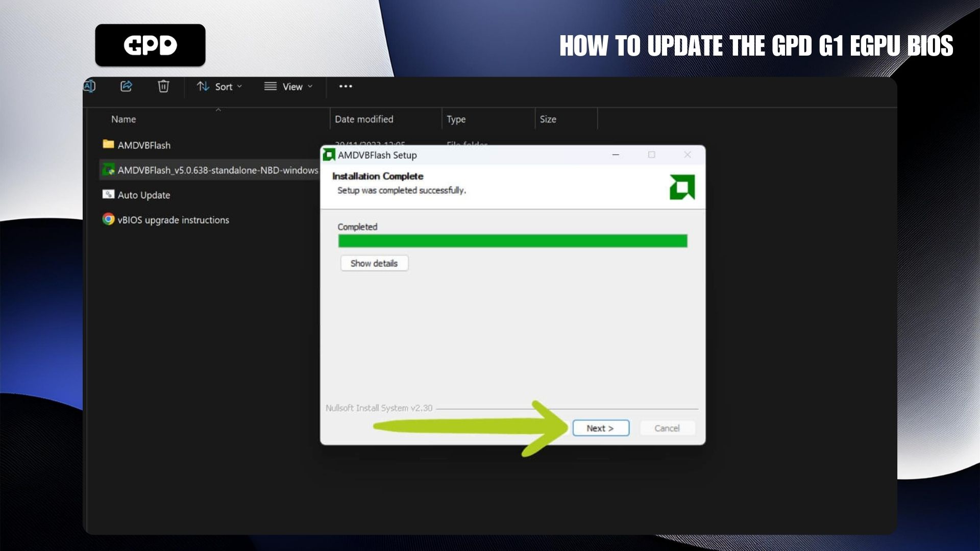This screenshot has height=551, width=980.
Task: Click the AMD logo in setup header
Action: pyautogui.click(x=682, y=187)
